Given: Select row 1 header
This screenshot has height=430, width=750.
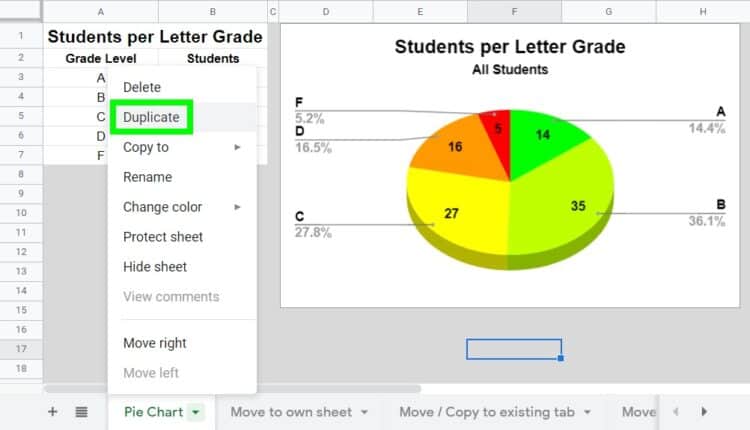Looking at the screenshot, I should (x=21, y=35).
